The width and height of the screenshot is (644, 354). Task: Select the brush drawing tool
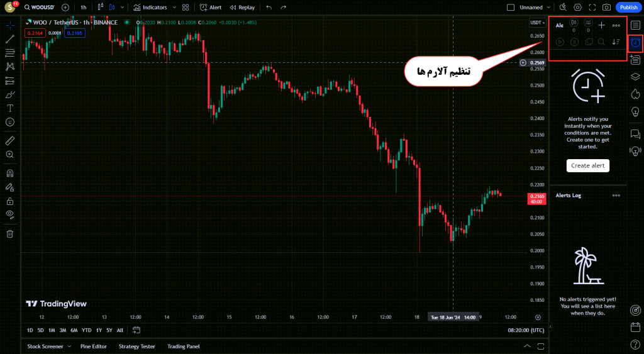tap(10, 95)
